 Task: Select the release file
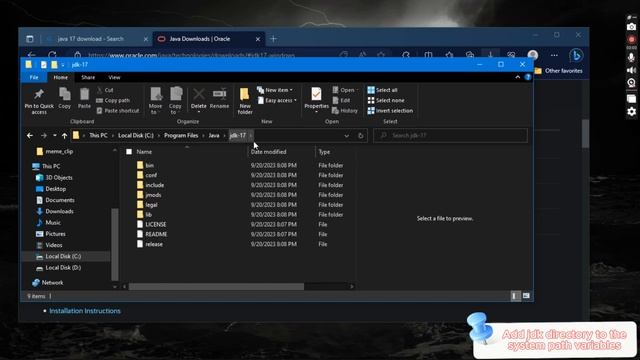[154, 244]
